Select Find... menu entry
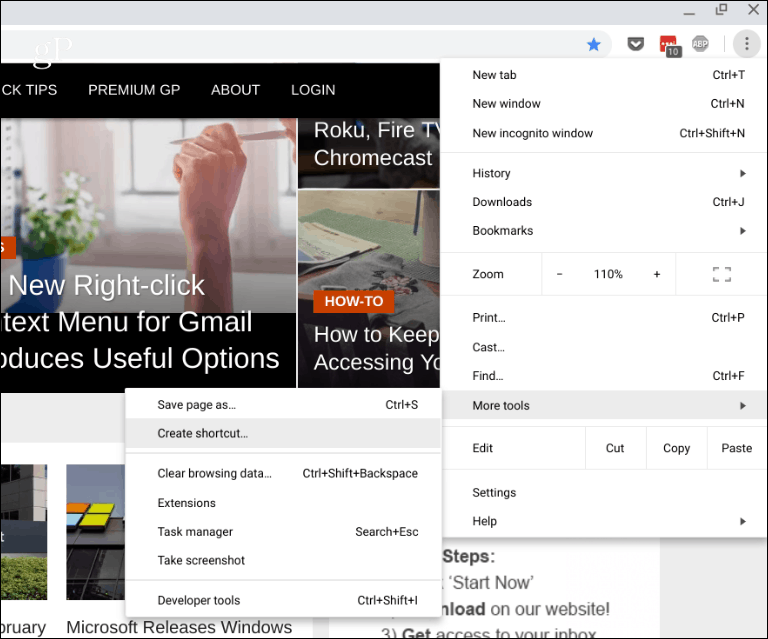 pyautogui.click(x=603, y=376)
